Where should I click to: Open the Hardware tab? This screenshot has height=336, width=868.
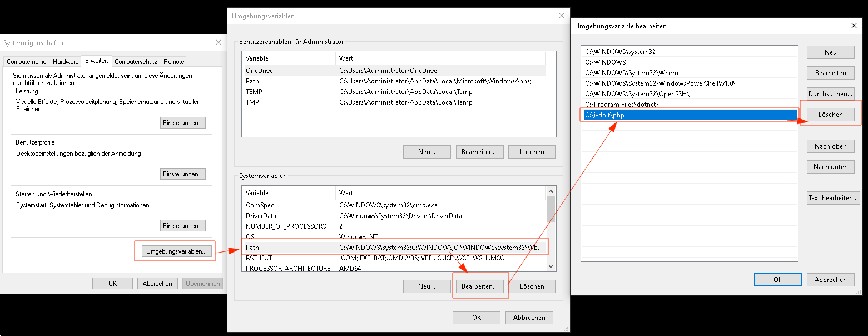point(66,62)
